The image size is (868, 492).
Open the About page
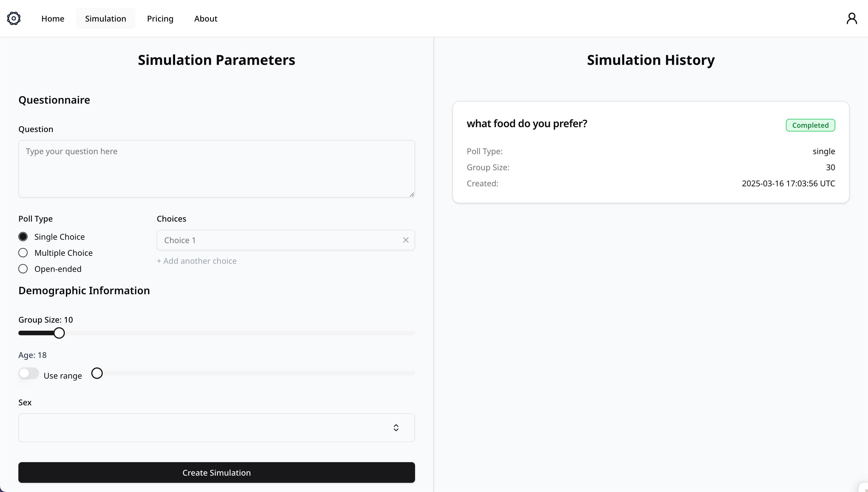[x=206, y=19]
